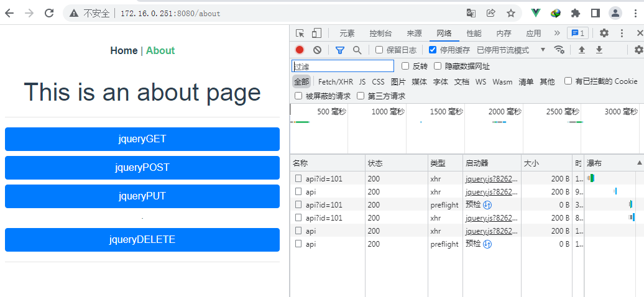Image resolution: width=644 pixels, height=297 pixels.
Task: Toggle the device toolbar icon
Action: pyautogui.click(x=316, y=34)
